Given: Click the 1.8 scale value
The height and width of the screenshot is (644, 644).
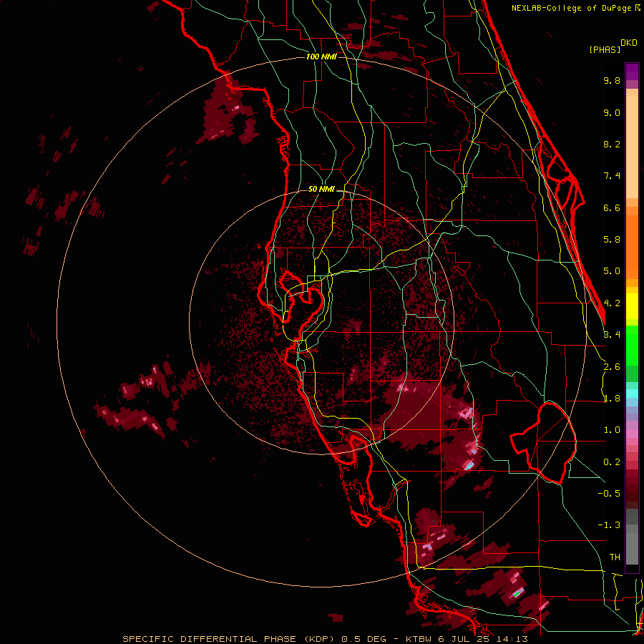Looking at the screenshot, I should (612, 399).
